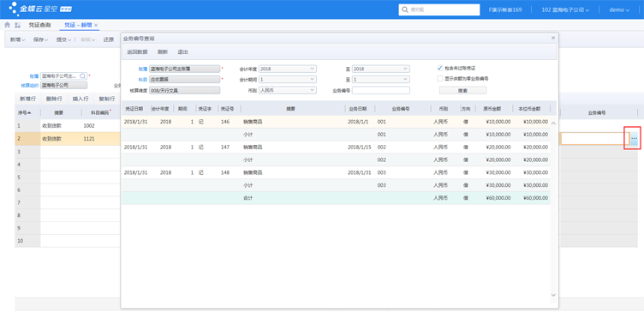The image size is (644, 313).
Task: Click the 小计 row for 业务编号 003
Action: point(336,185)
